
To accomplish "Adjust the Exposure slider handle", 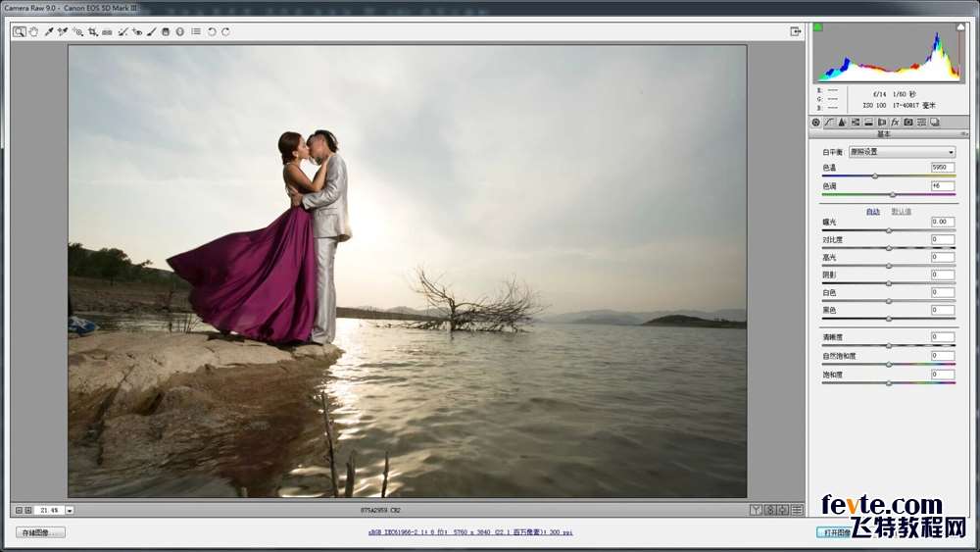I will click(x=889, y=230).
